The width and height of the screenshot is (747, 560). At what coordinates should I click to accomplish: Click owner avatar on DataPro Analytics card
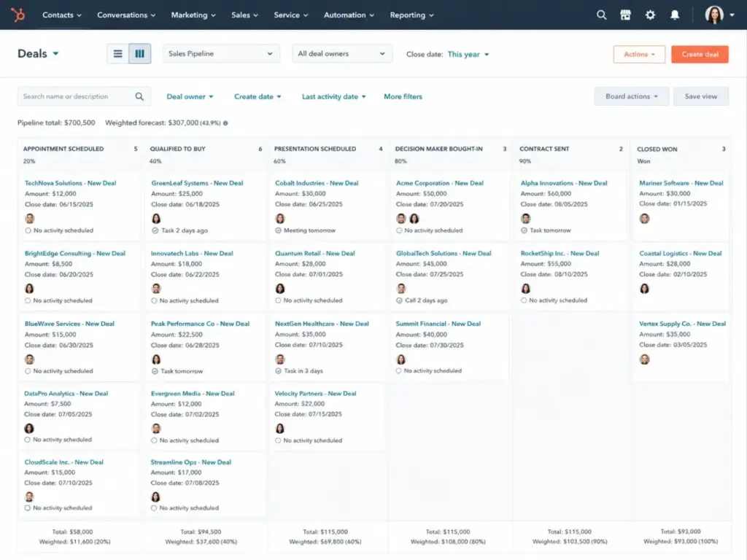(29, 429)
